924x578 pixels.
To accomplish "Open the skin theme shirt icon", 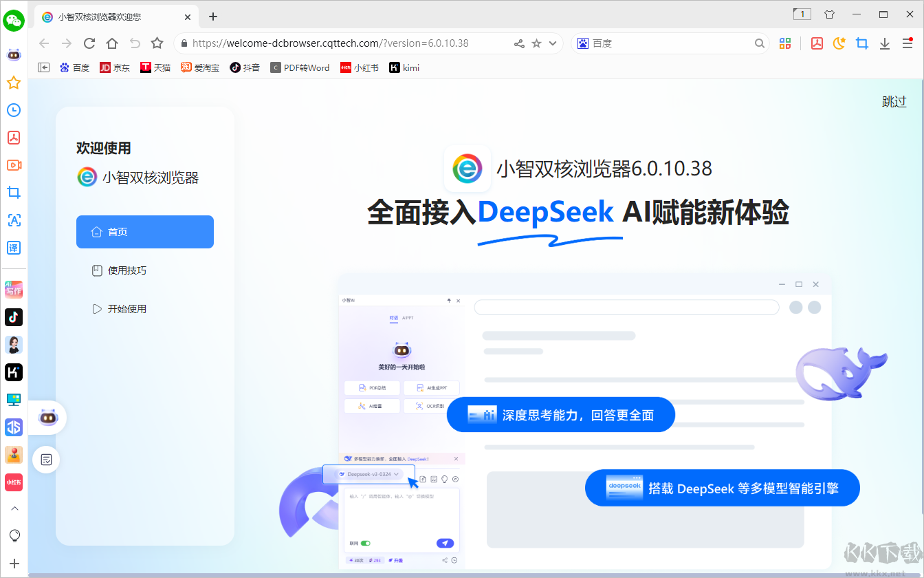I will pyautogui.click(x=829, y=14).
